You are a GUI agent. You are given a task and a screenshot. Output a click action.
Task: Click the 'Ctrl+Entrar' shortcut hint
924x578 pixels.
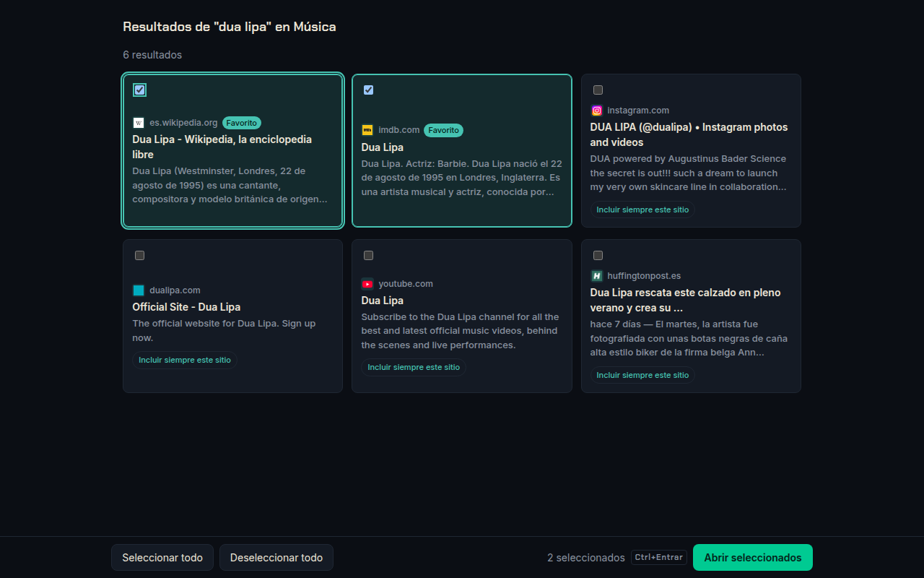pos(659,557)
